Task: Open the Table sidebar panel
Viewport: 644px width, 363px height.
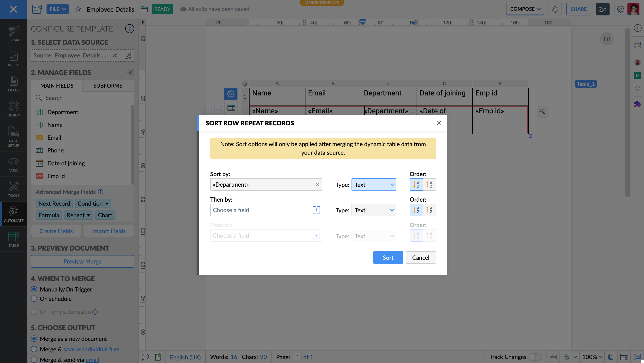Action: coord(13,239)
